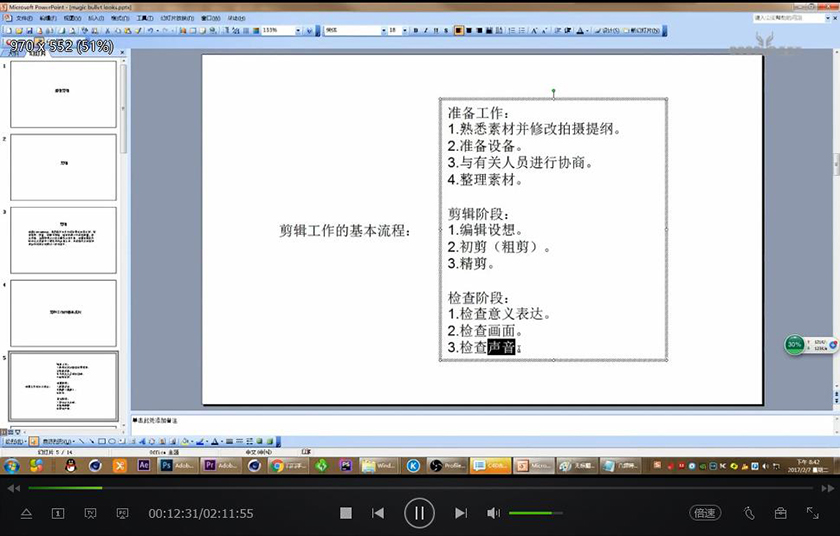The width and height of the screenshot is (840, 536).
Task: Toggle the numbered list button
Action: [512, 31]
